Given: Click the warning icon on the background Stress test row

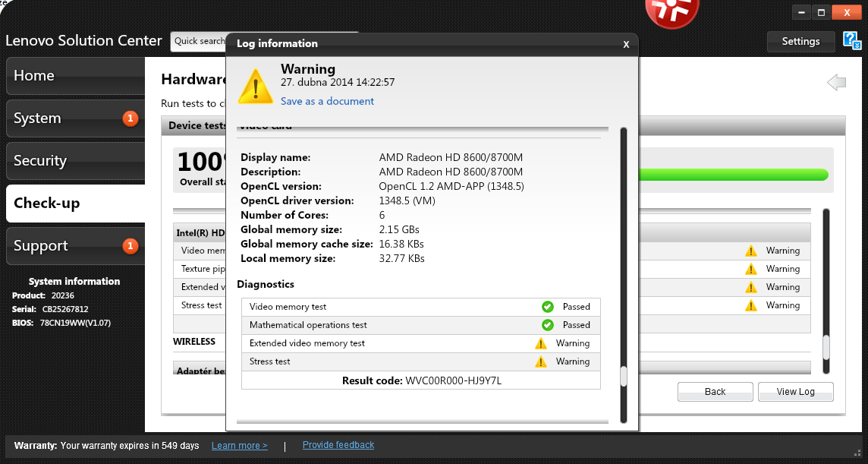Looking at the screenshot, I should [750, 305].
